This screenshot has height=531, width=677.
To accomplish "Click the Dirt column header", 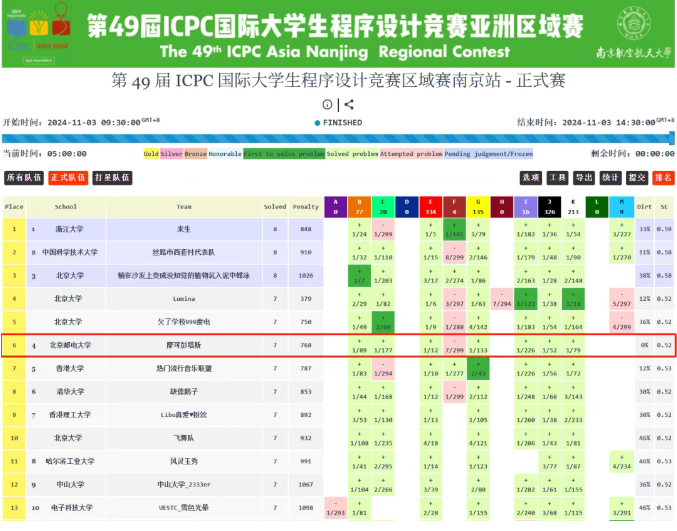I will coord(644,207).
